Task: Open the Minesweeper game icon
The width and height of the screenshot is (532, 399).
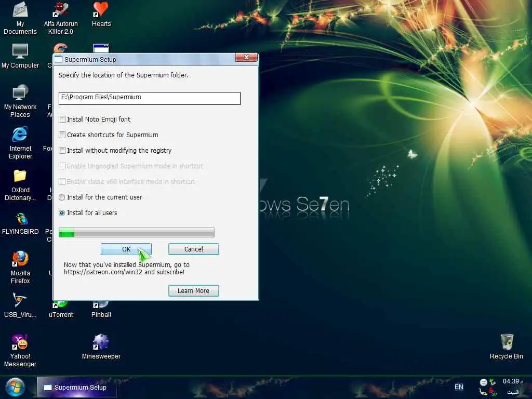Action: [101, 347]
